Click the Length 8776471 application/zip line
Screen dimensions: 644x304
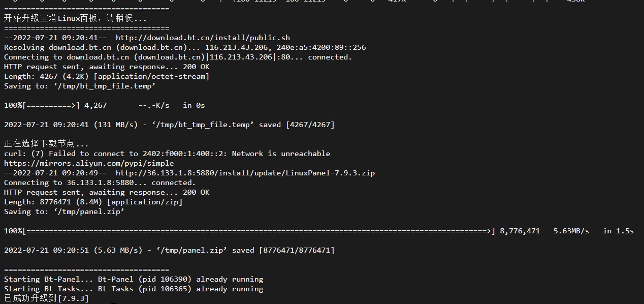[93, 202]
